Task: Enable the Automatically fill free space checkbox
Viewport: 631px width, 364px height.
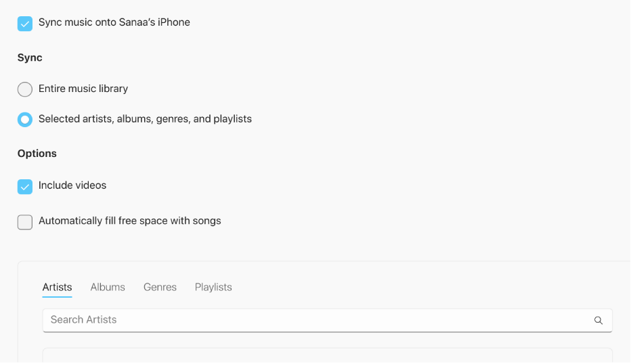Action: point(25,222)
